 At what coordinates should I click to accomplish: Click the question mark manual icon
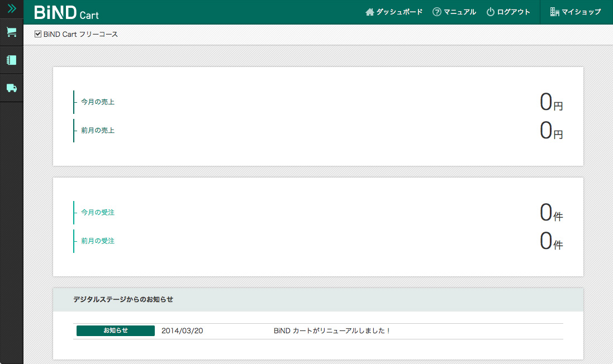point(436,12)
